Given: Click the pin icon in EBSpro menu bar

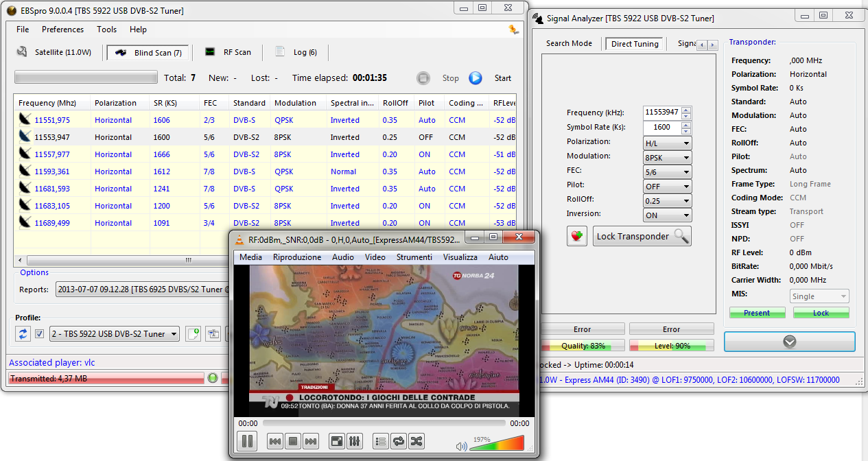Looking at the screenshot, I should click(513, 29).
